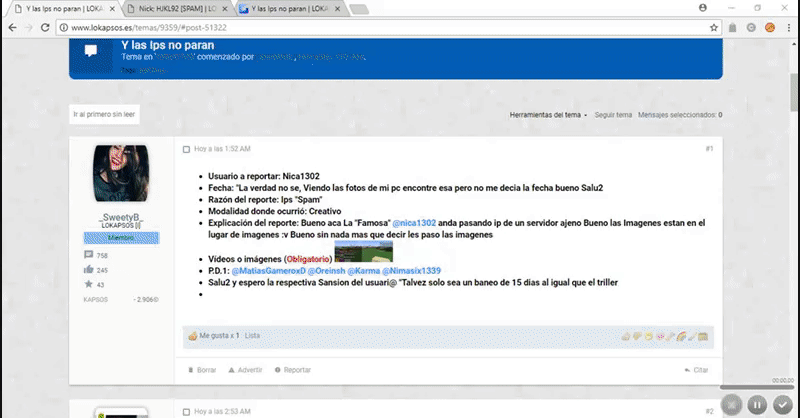The width and height of the screenshot is (800, 418).
Task: Click the Ir al primero sin leer button
Action: click(x=104, y=115)
